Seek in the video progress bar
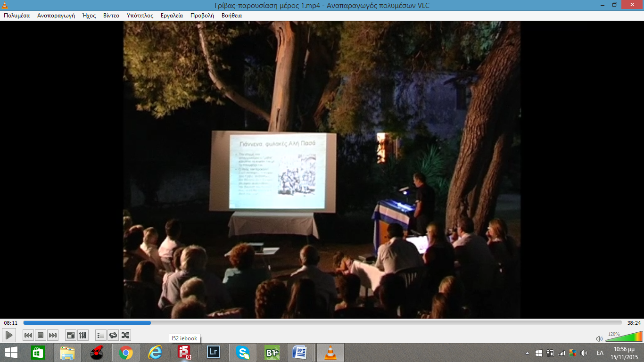The width and height of the screenshot is (644, 362). click(x=322, y=323)
